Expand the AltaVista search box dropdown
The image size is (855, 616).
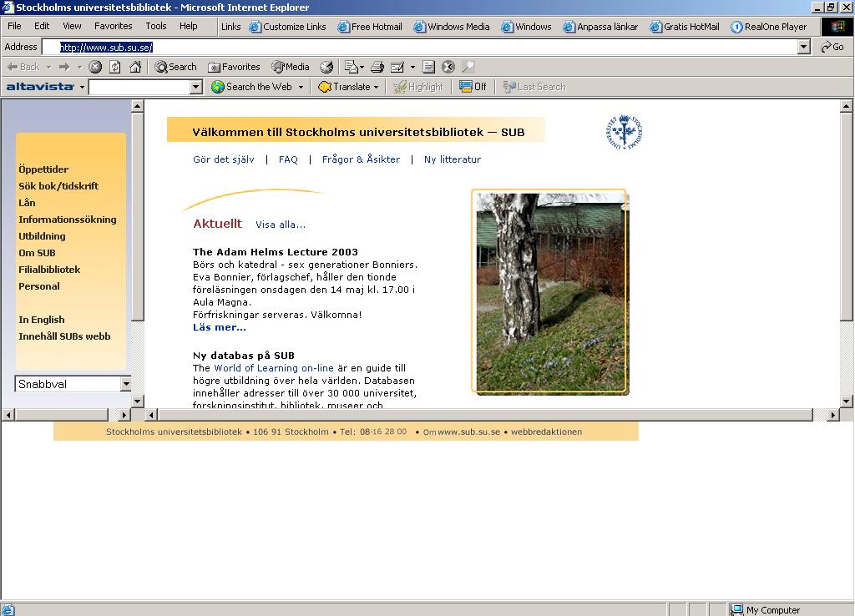(196, 87)
